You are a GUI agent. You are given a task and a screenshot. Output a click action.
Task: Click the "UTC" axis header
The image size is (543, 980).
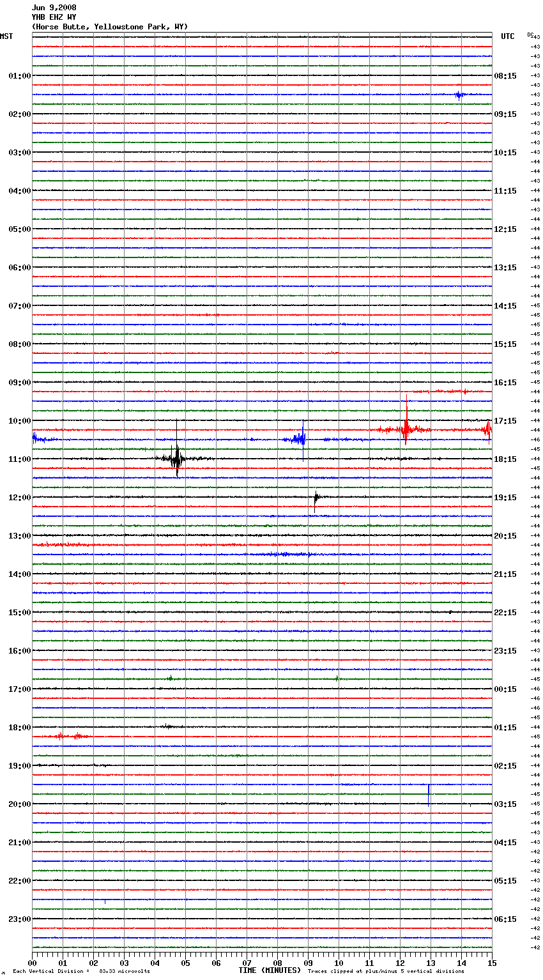point(507,36)
